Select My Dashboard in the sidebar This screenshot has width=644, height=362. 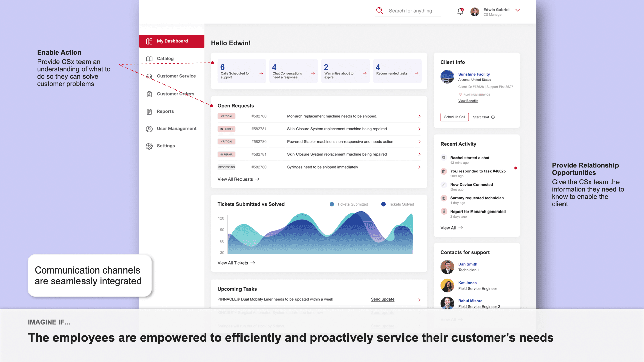(x=172, y=41)
